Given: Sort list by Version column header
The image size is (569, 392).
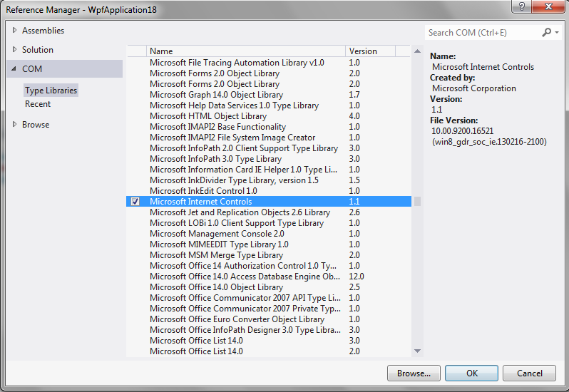Looking at the screenshot, I should [371, 51].
